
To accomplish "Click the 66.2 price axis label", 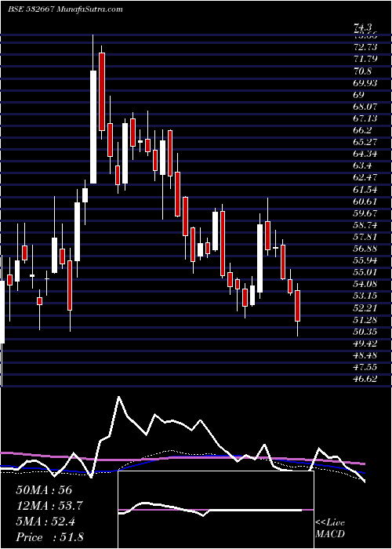I will [x=363, y=130].
